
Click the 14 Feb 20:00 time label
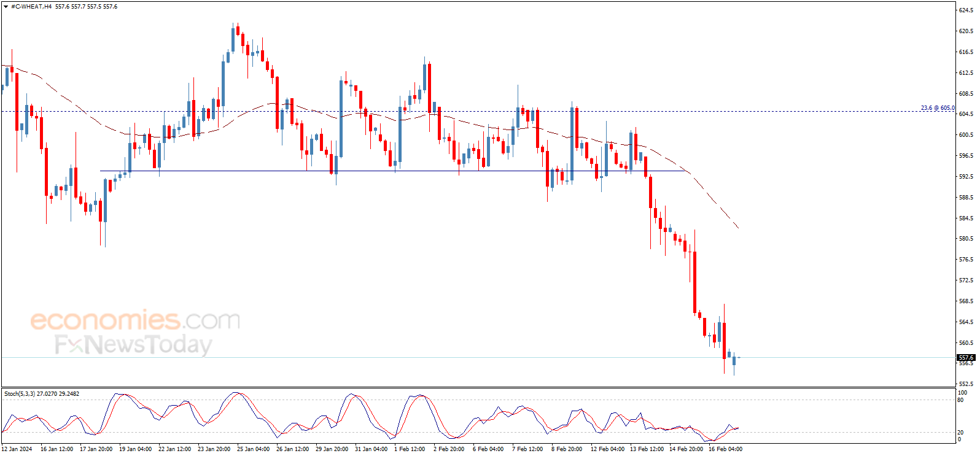(x=686, y=449)
